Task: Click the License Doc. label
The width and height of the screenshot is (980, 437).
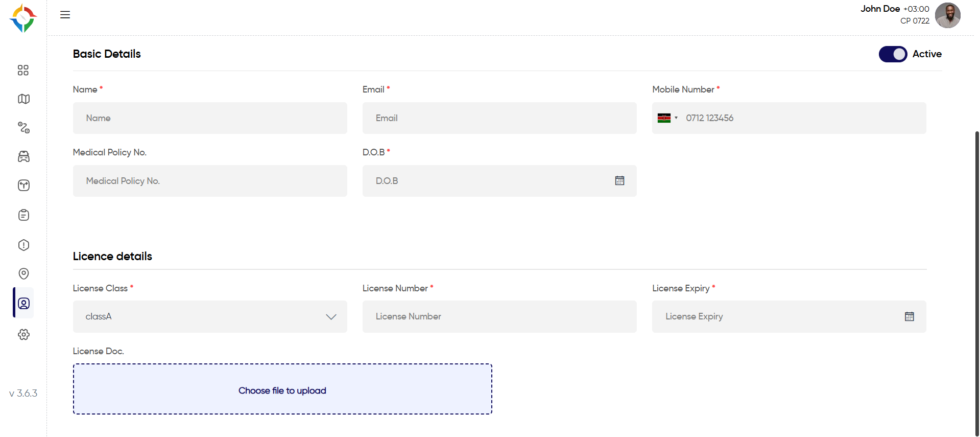Action: [x=99, y=351]
